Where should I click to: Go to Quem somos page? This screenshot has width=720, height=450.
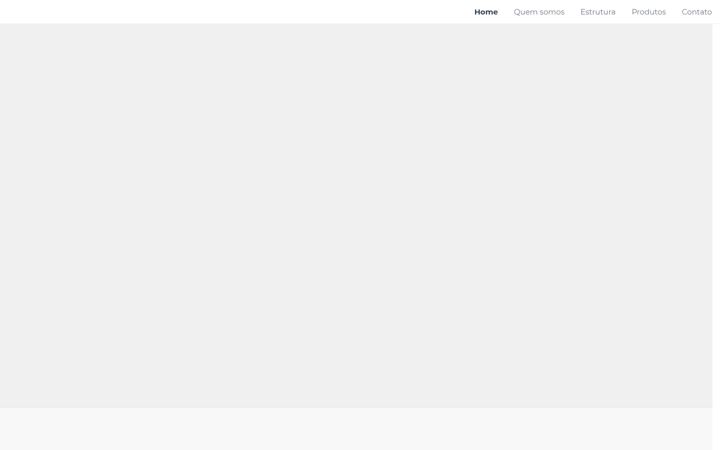coord(539,12)
